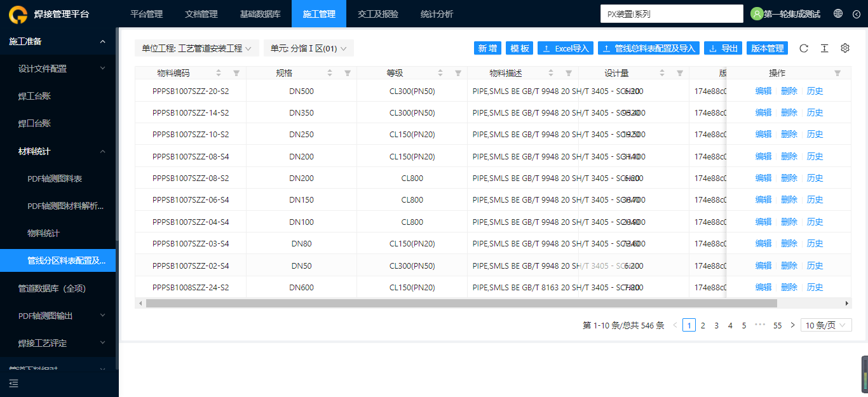Click the sort arrows in 等级 column
The width and height of the screenshot is (868, 397).
(440, 73)
